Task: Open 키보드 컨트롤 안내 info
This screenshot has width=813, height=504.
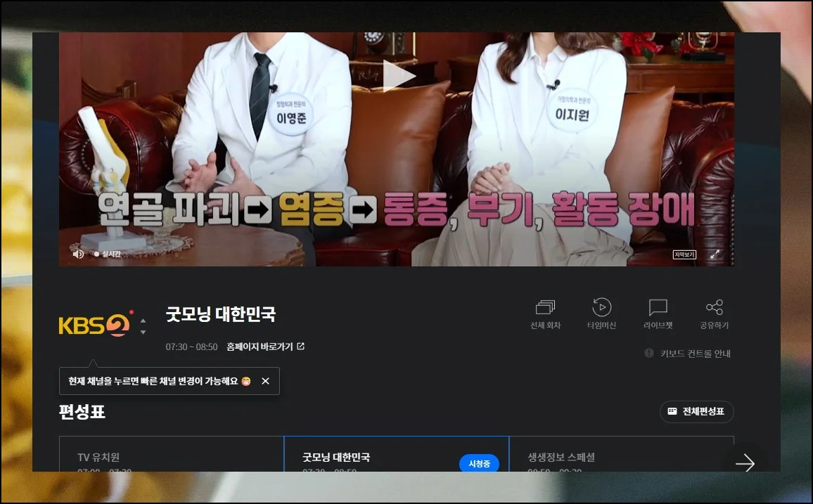Action: pyautogui.click(x=688, y=354)
